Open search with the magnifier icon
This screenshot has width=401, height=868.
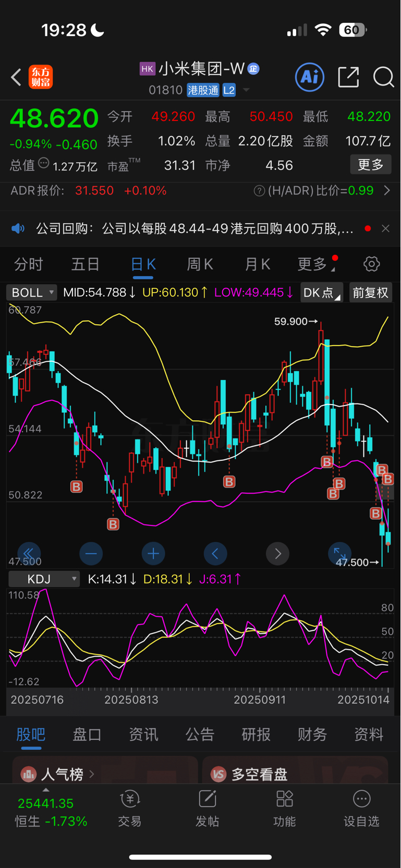pos(383,77)
